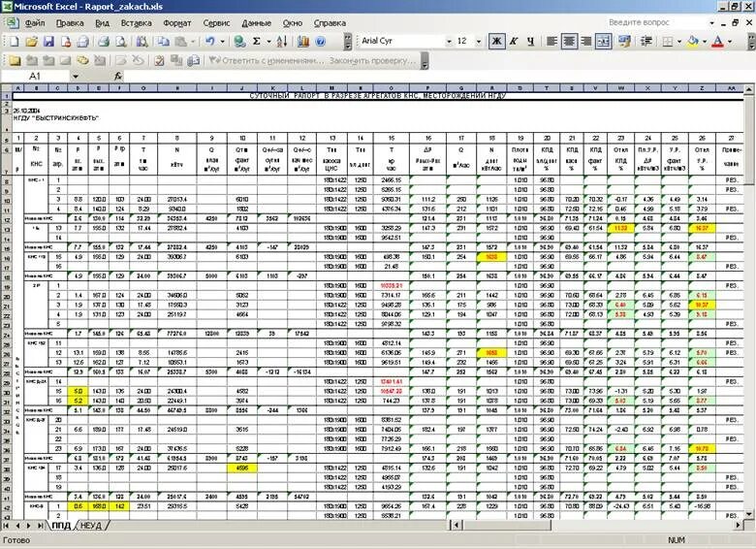This screenshot has height=549, width=756.
Task: Toggle Italic (К) formatting
Action: coord(514,42)
